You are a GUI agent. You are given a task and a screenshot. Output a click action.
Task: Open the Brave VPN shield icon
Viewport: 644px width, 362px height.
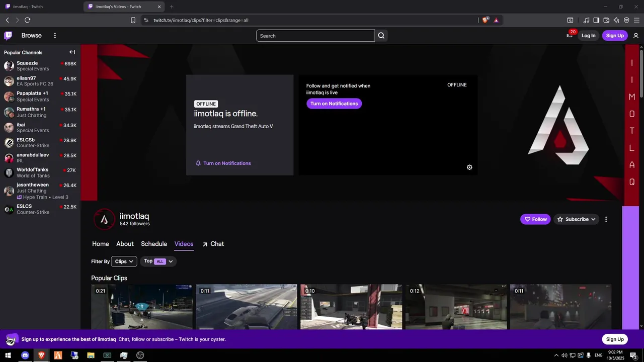626,20
